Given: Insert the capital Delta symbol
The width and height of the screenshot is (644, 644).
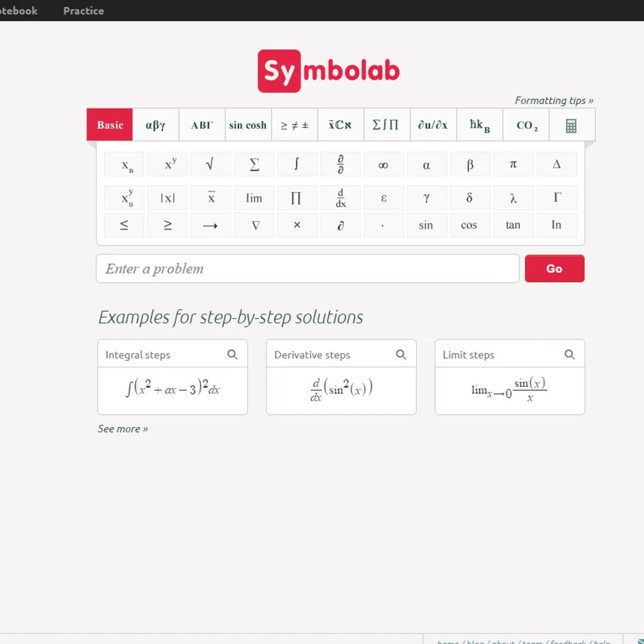Looking at the screenshot, I should pos(557,164).
